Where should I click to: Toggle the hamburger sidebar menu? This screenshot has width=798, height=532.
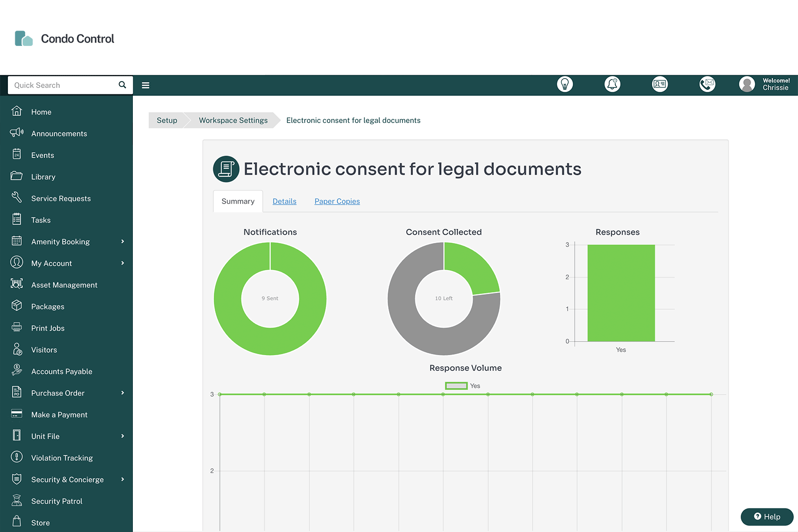[146, 85]
